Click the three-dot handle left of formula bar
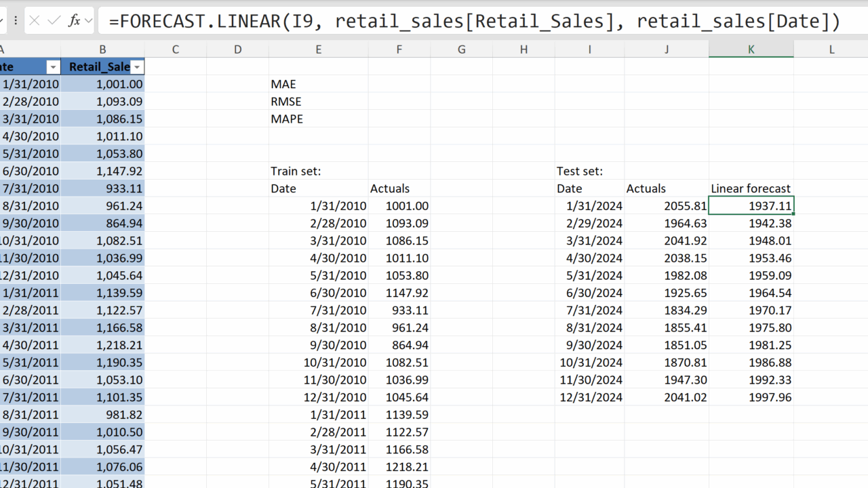This screenshot has width=868, height=488. coord(16,21)
